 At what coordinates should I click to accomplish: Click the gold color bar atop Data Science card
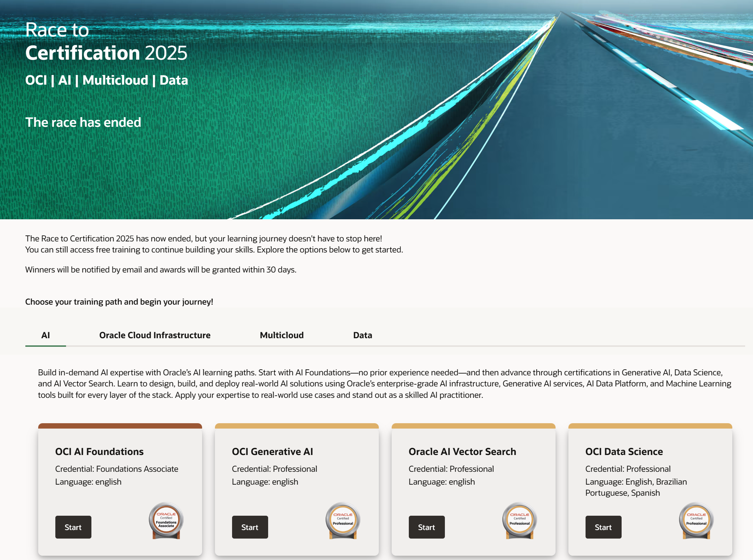(x=650, y=426)
